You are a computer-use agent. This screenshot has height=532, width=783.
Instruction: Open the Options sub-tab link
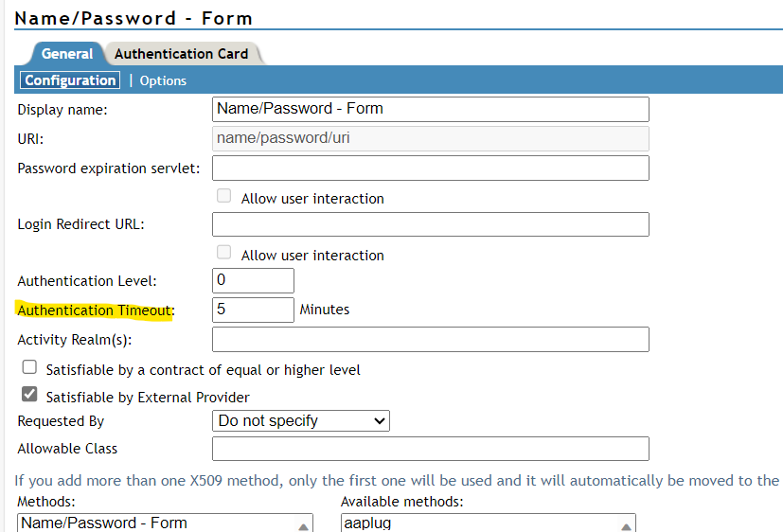(x=163, y=80)
